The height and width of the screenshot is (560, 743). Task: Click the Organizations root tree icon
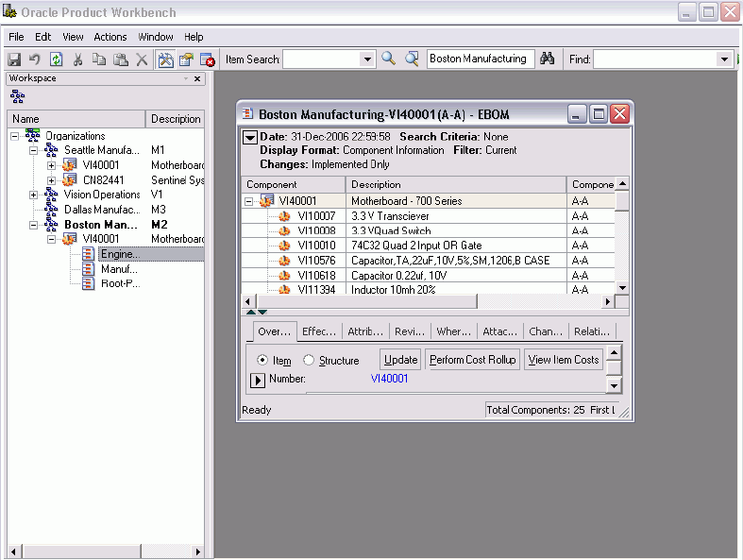click(33, 136)
